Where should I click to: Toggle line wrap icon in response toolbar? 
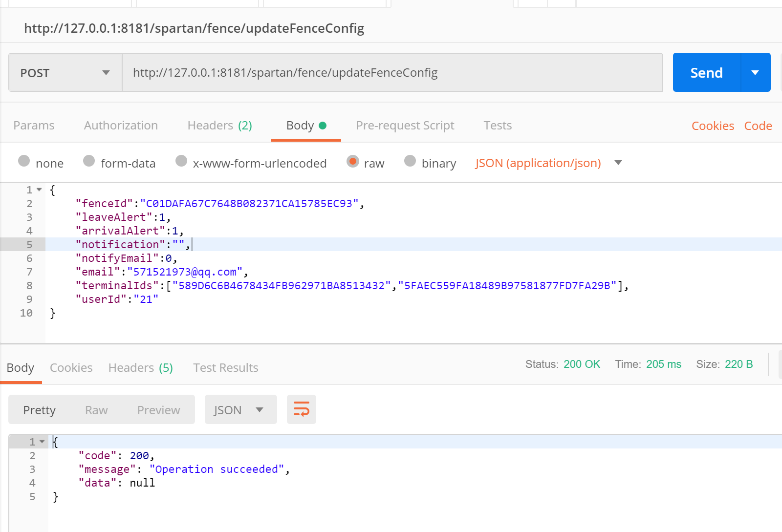pyautogui.click(x=301, y=409)
